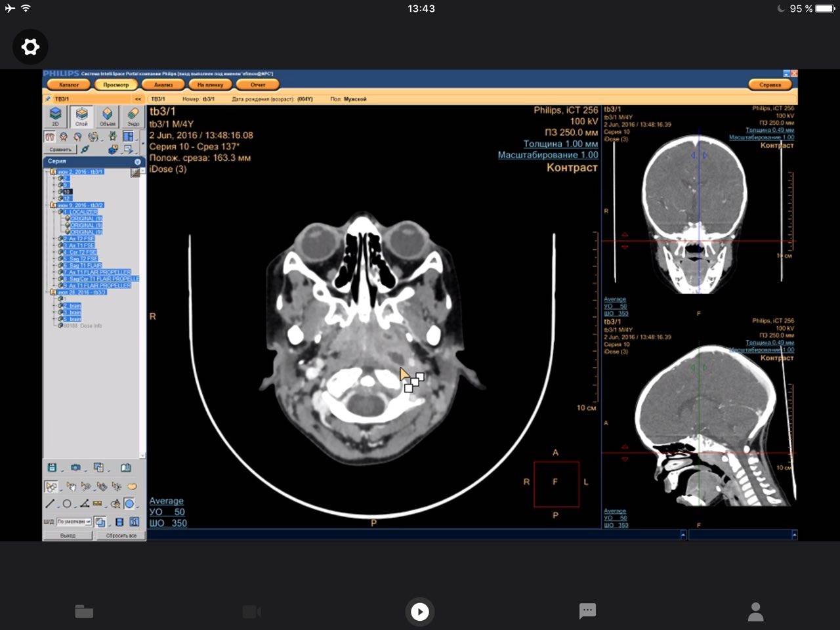The height and width of the screenshot is (630, 840).
Task: Select the circle ROI tool
Action: click(67, 504)
